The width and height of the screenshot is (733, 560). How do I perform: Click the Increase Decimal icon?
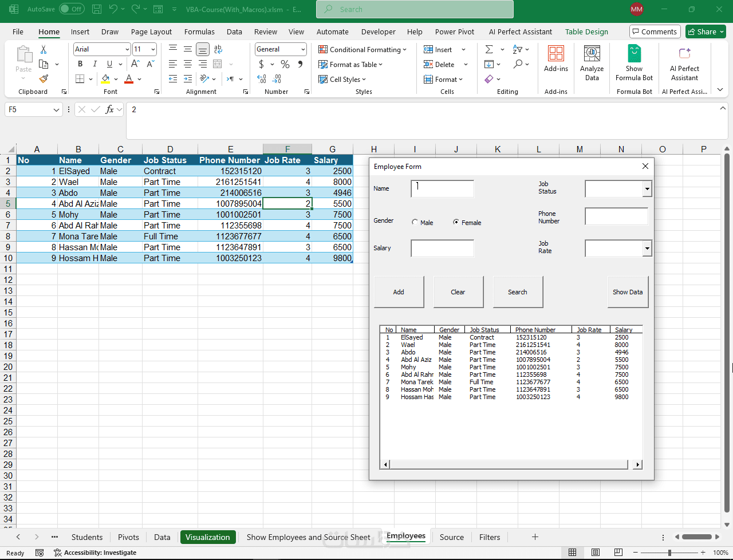click(x=262, y=79)
